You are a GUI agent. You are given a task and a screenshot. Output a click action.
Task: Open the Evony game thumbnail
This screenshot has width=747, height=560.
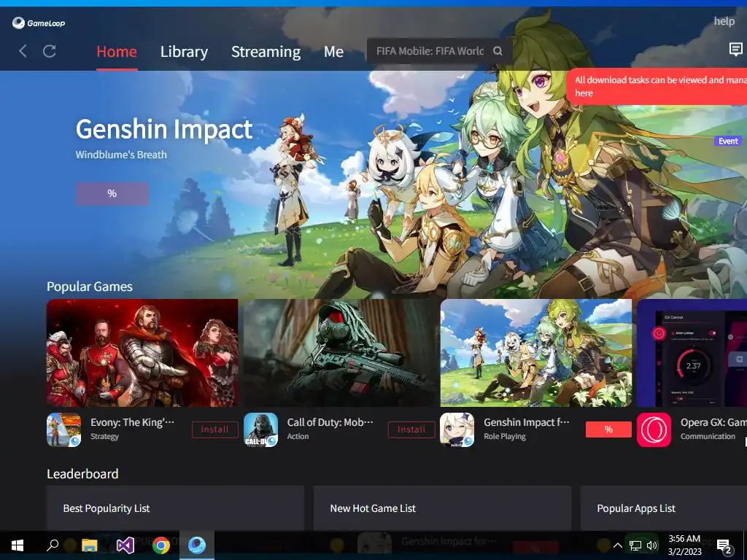click(142, 353)
